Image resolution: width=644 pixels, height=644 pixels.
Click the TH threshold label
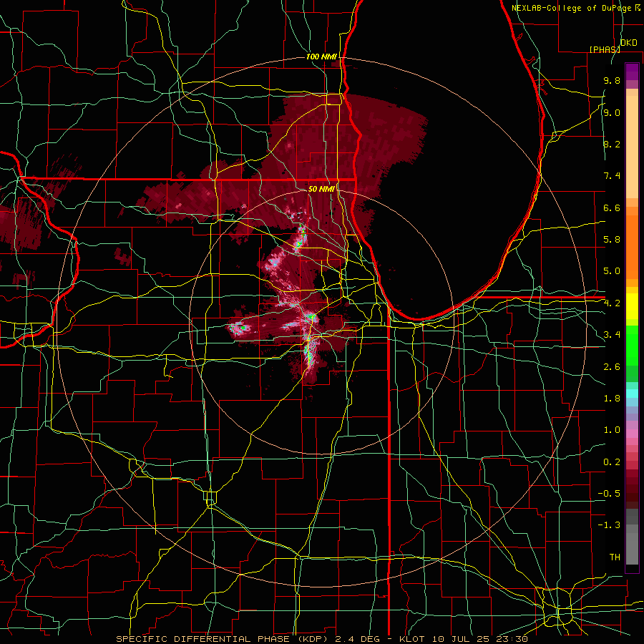(615, 557)
